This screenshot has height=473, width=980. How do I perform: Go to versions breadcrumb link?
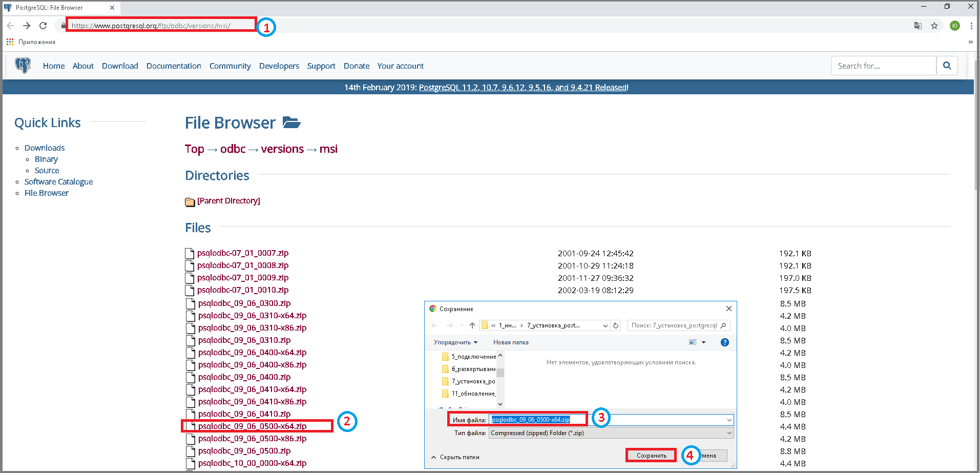(x=282, y=149)
